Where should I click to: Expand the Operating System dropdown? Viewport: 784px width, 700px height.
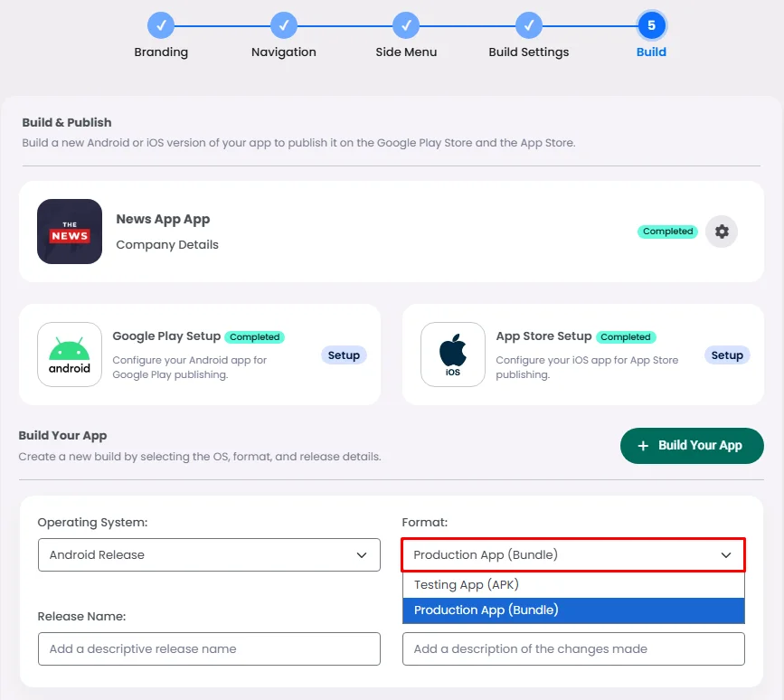click(209, 555)
